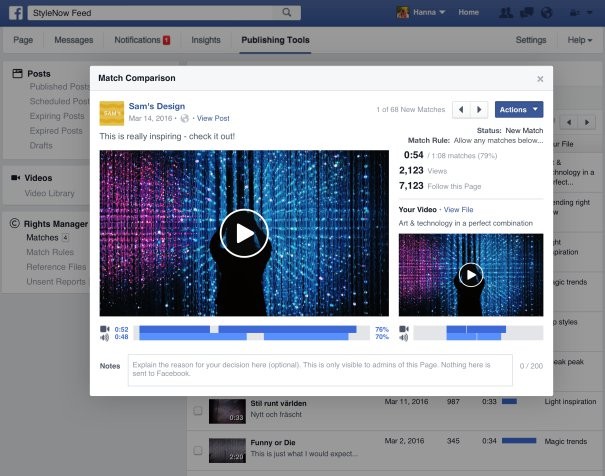The height and width of the screenshot is (476, 605).
Task: Click the Facebook logo icon
Action: 16,13
